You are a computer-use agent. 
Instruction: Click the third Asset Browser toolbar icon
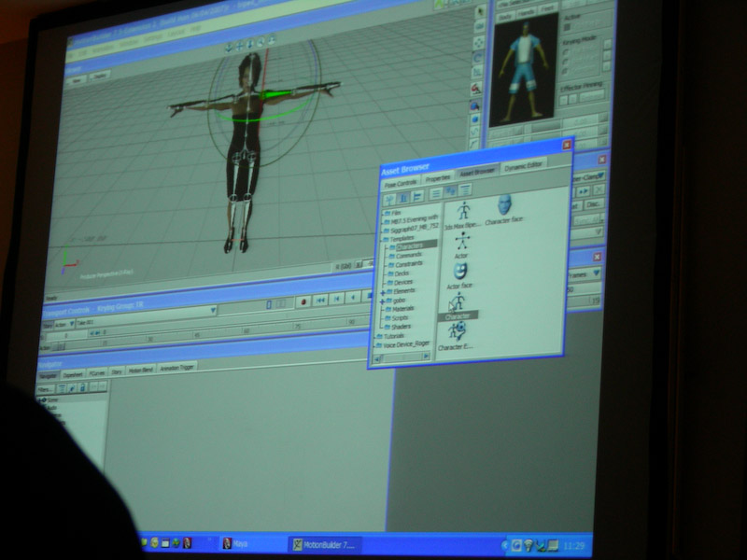point(417,196)
